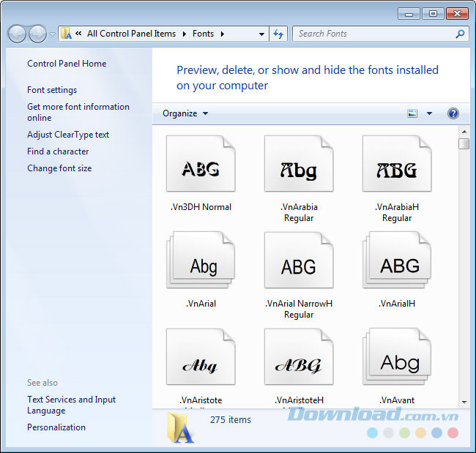This screenshot has width=476, height=453.
Task: Click the Fonts folder icon in address bar
Action: coord(66,34)
